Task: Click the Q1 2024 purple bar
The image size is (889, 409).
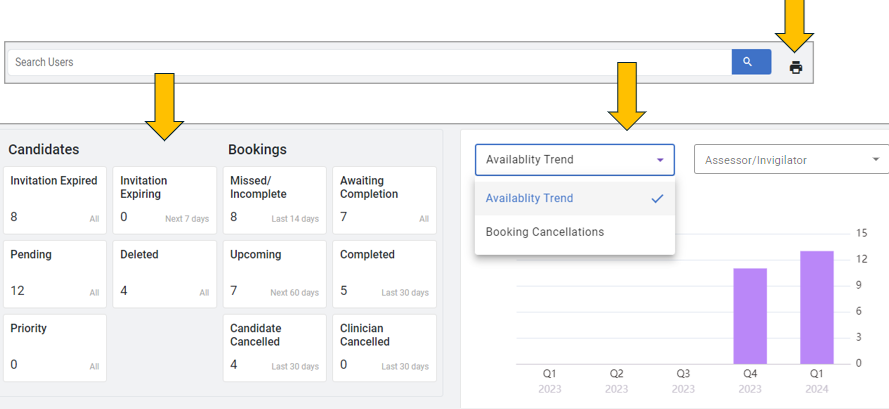Action: click(x=817, y=307)
